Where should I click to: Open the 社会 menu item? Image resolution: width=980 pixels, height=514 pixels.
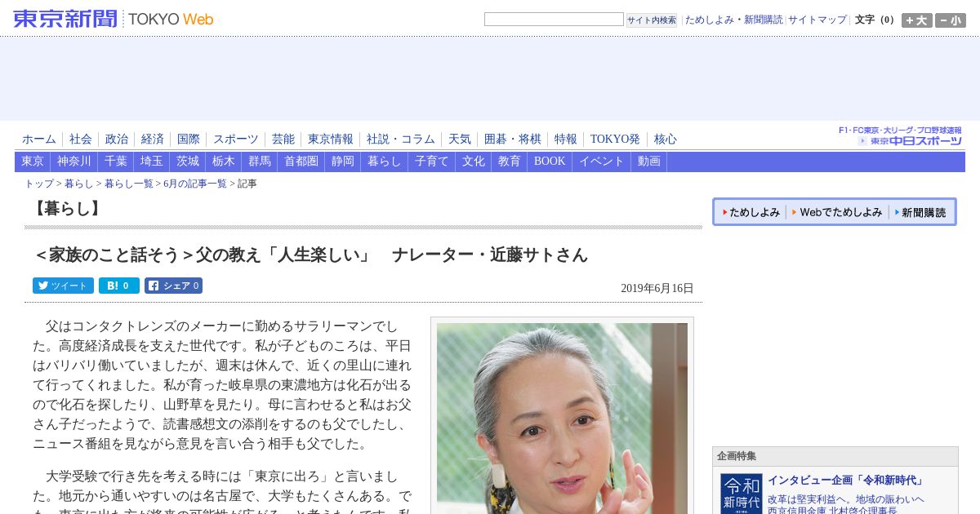81,140
